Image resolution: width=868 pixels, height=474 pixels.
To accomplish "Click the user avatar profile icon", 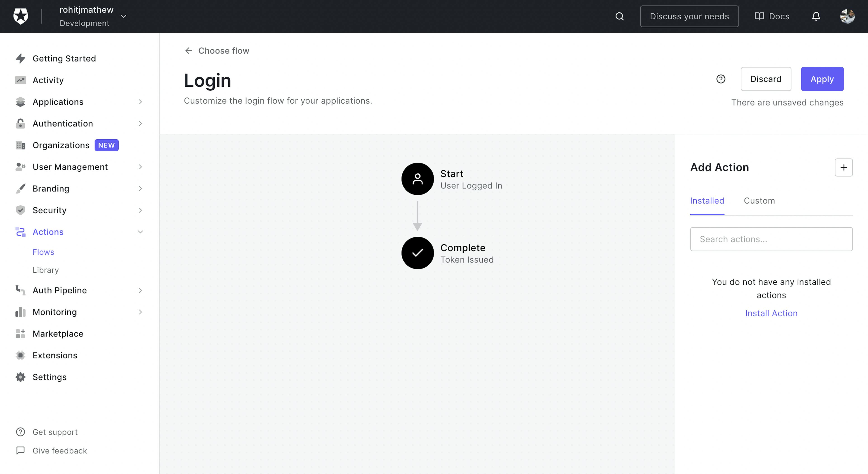I will [x=848, y=16].
